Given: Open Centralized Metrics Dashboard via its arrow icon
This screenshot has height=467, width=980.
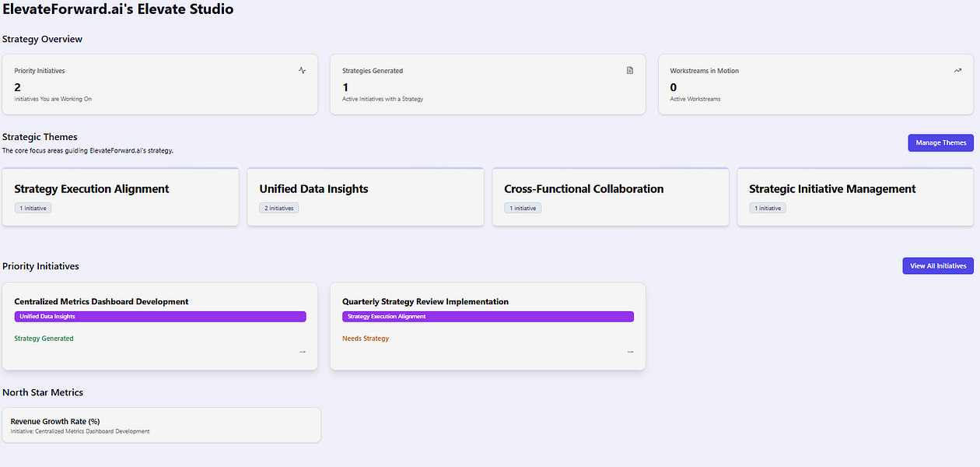Looking at the screenshot, I should (x=303, y=352).
